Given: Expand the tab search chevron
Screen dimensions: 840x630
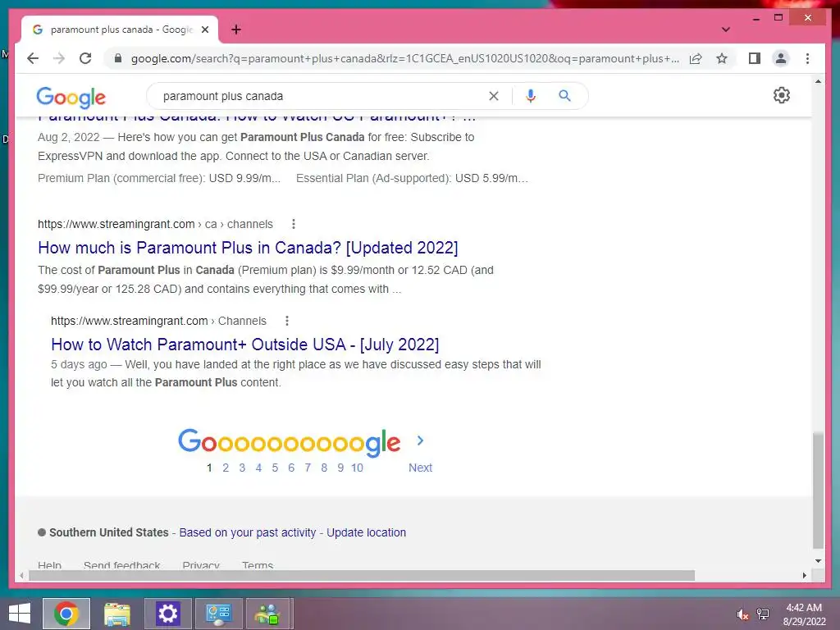Looking at the screenshot, I should coord(725,30).
